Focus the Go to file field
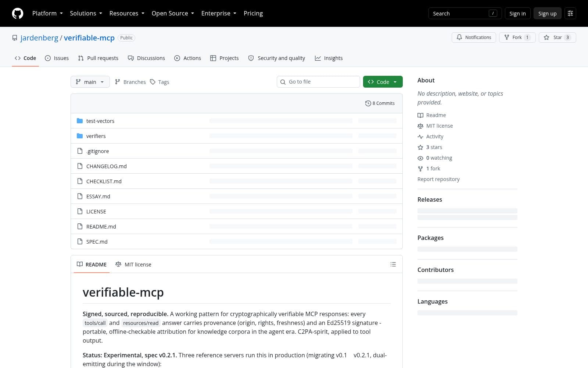Viewport: 588px width, 368px height. (318, 82)
